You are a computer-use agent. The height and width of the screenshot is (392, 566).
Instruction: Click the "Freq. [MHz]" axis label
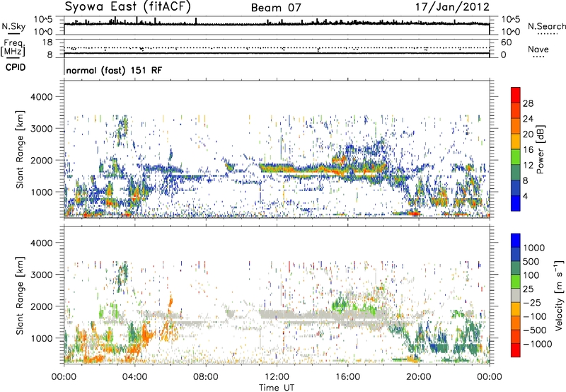coord(13,47)
